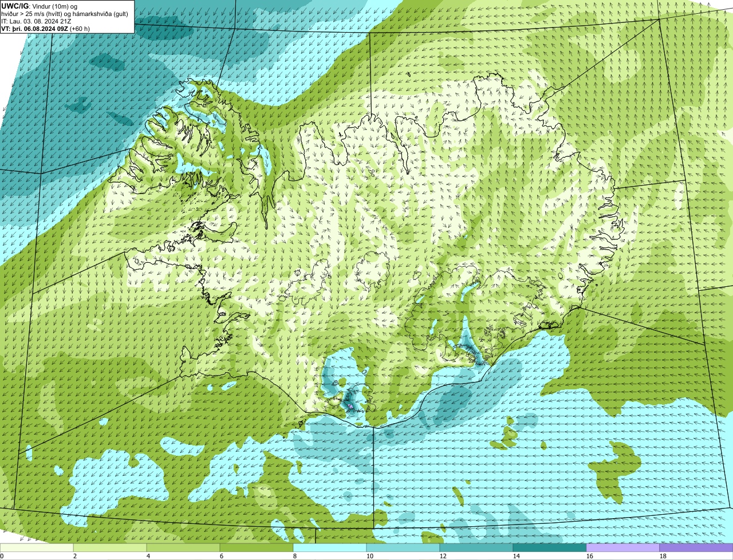Pick the lavender 16–18 m/s legend swatch
Image resolution: width=733 pixels, height=560 pixels.
pyautogui.click(x=623, y=548)
